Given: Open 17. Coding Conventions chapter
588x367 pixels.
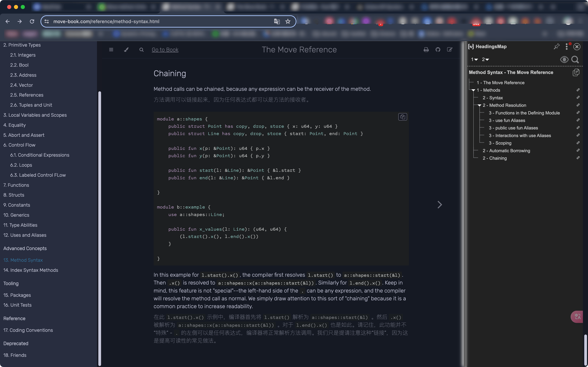Looking at the screenshot, I should (x=28, y=330).
